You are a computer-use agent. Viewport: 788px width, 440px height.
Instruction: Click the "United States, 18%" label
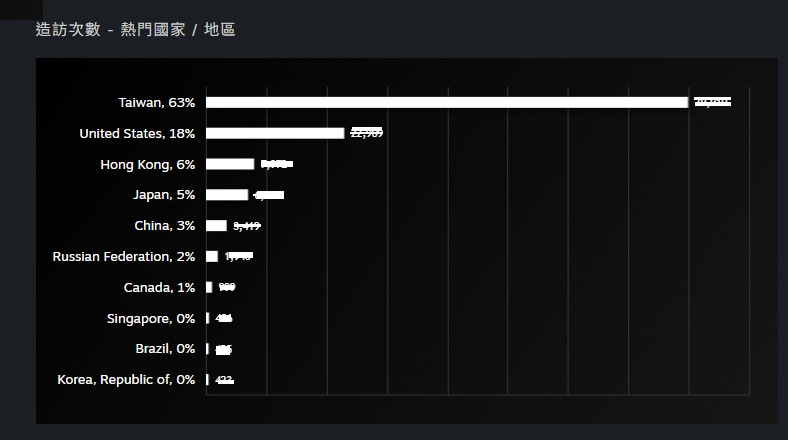pos(137,133)
